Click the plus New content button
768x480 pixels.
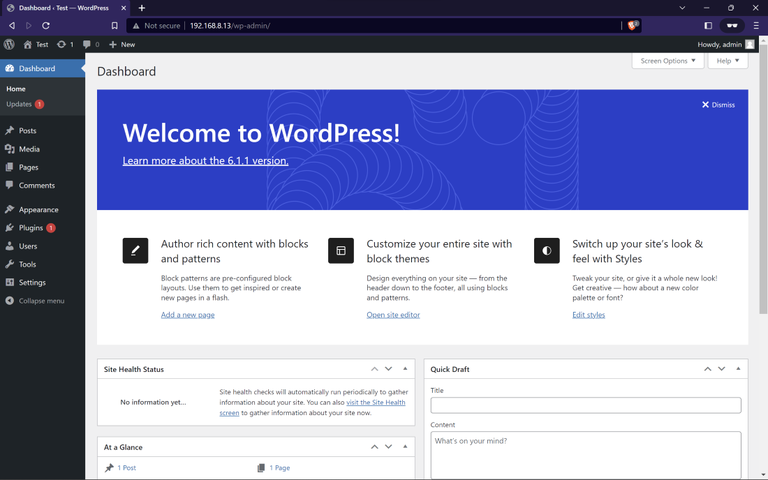coord(113,44)
